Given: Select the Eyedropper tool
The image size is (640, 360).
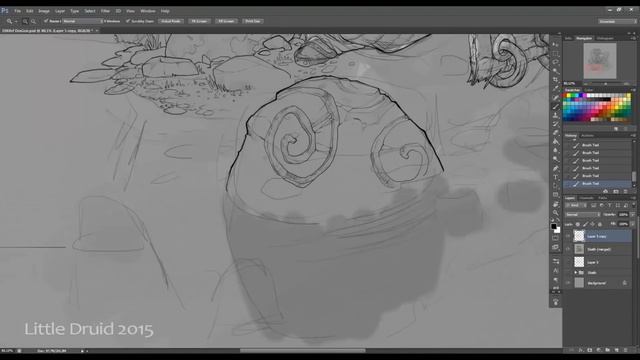Looking at the screenshot, I should coord(556,88).
